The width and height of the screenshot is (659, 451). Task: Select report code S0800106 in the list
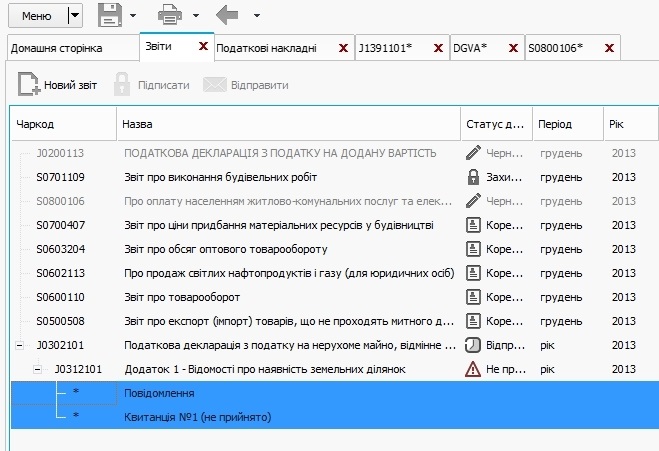coord(60,201)
